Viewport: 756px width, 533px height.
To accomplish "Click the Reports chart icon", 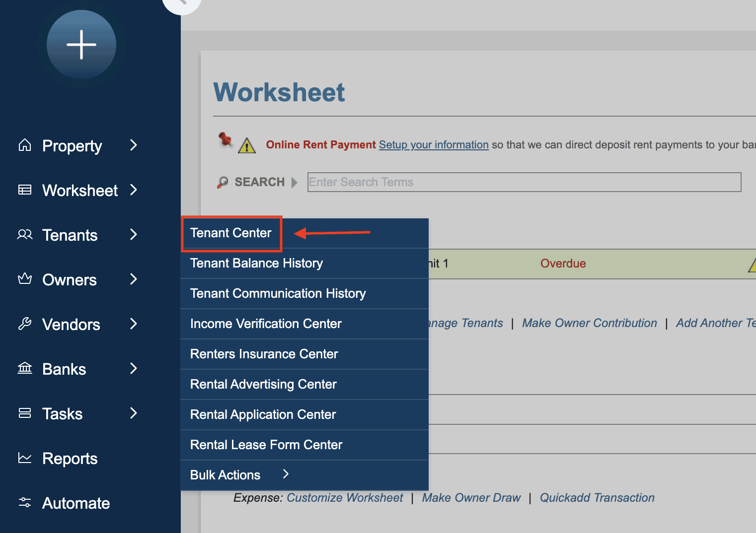I will [25, 458].
